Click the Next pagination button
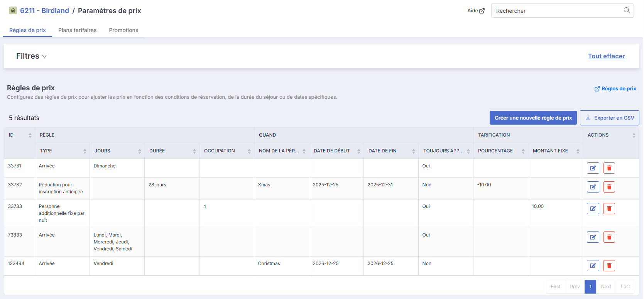Viewport: 644px width, 299px height. pos(606,287)
